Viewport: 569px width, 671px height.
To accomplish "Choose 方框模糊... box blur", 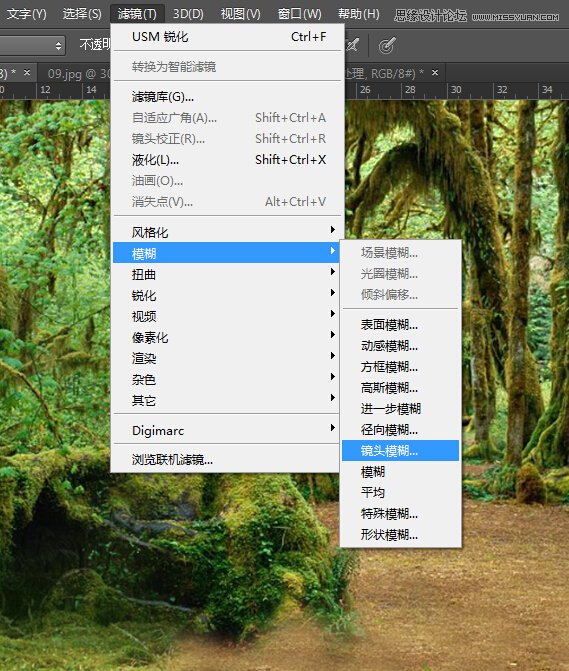I will (400, 367).
